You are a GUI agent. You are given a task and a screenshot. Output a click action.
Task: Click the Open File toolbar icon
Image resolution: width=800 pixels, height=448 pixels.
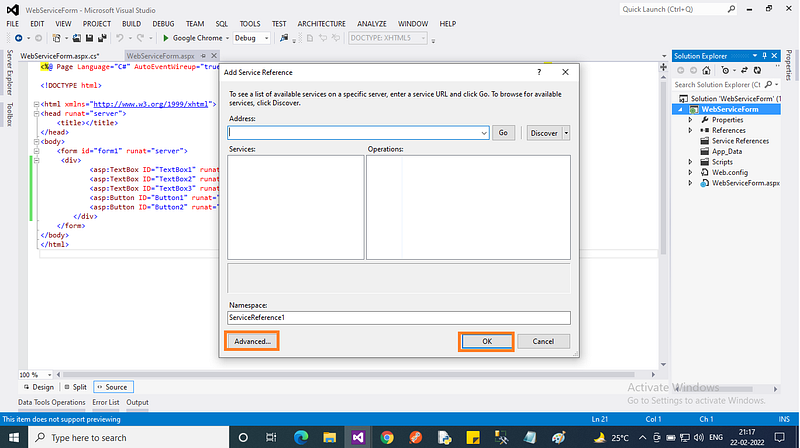77,38
